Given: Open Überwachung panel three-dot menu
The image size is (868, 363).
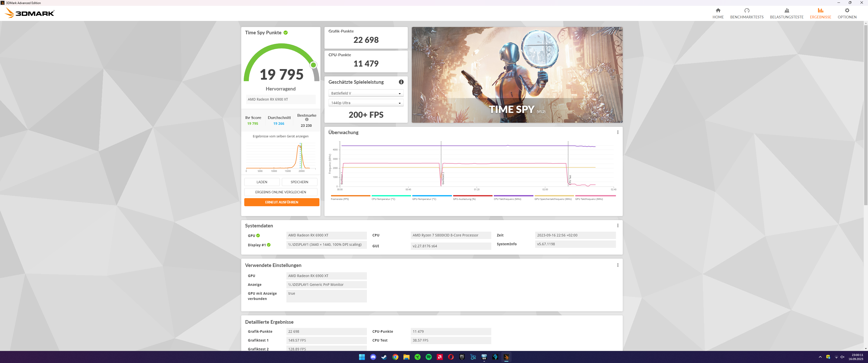Looking at the screenshot, I should point(618,132).
